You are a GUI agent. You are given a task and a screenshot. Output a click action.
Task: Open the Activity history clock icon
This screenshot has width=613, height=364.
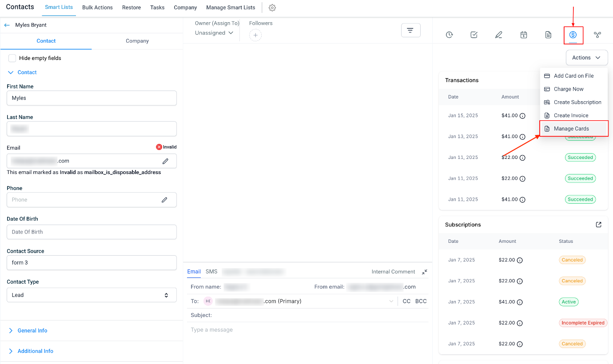(449, 35)
